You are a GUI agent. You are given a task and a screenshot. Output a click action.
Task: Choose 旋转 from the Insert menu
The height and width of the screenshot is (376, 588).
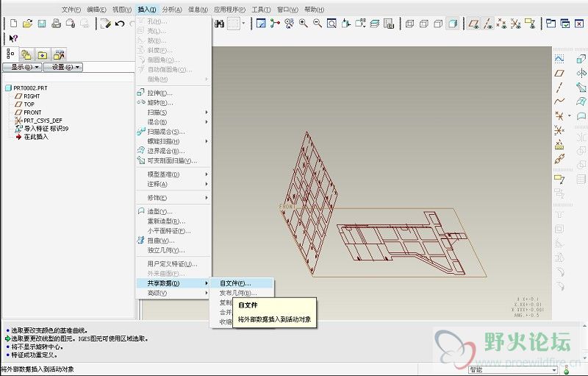173,102
